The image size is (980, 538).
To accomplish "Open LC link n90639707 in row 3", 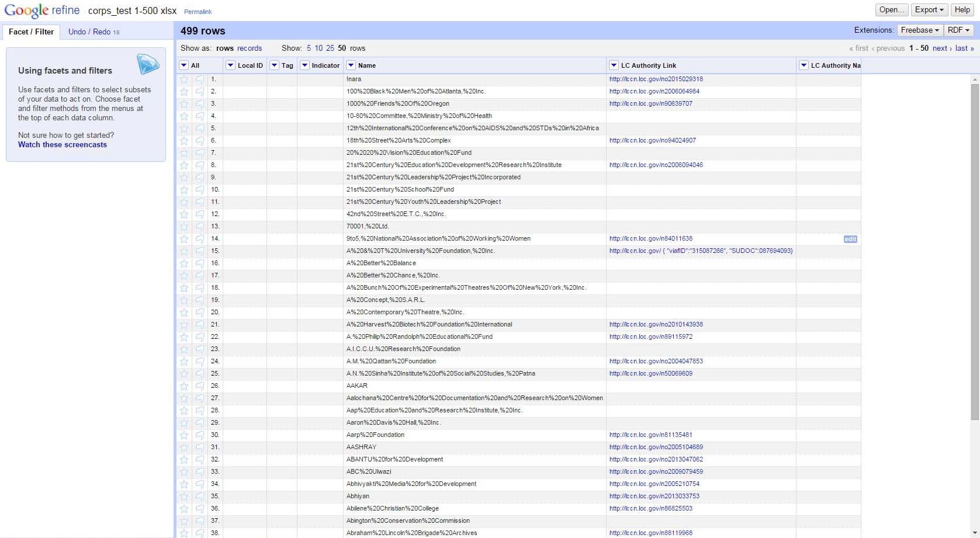I will coord(651,103).
